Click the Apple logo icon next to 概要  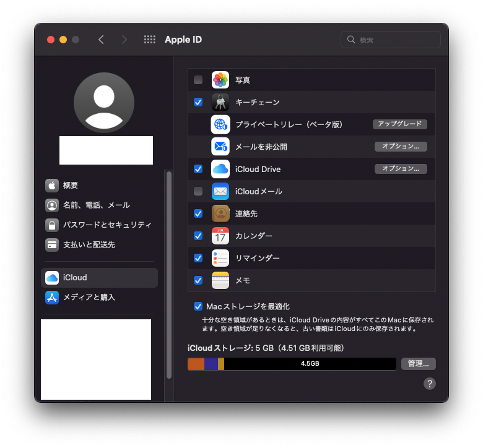[52, 186]
